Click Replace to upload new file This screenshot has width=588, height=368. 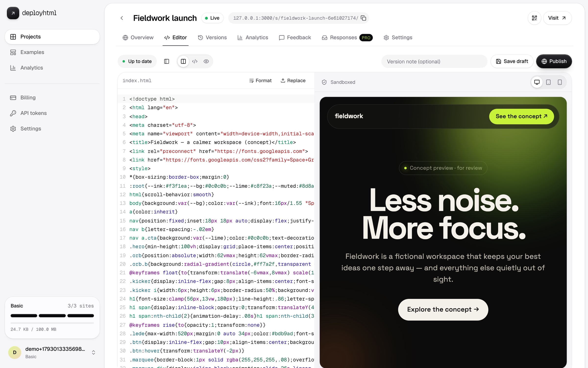pos(293,81)
